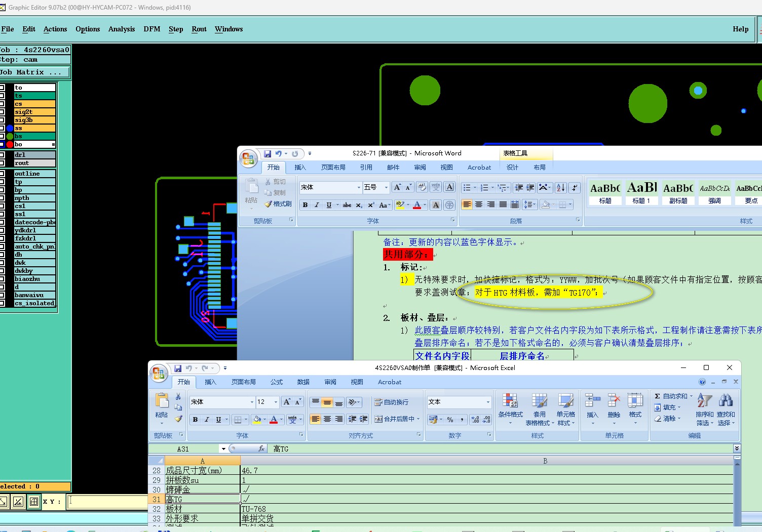This screenshot has width=762, height=532.
Task: Toggle the 'outline' layer checkbox
Action: point(2,174)
